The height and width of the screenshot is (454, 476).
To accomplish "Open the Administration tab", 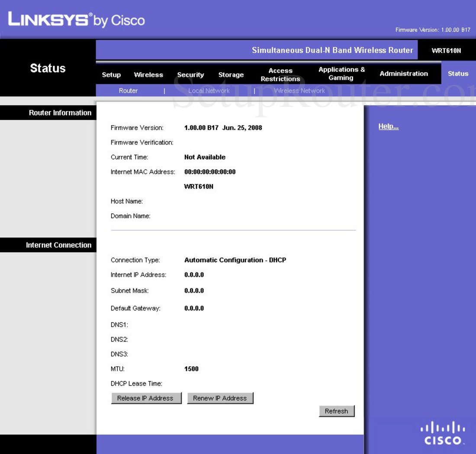I will (x=404, y=74).
